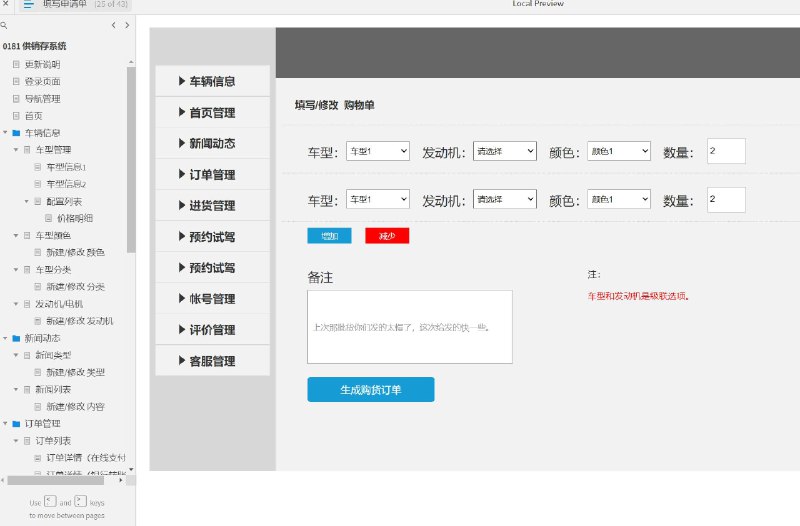Collapse the 配置列表 tree node
The width and height of the screenshot is (800, 526).
coord(27,202)
